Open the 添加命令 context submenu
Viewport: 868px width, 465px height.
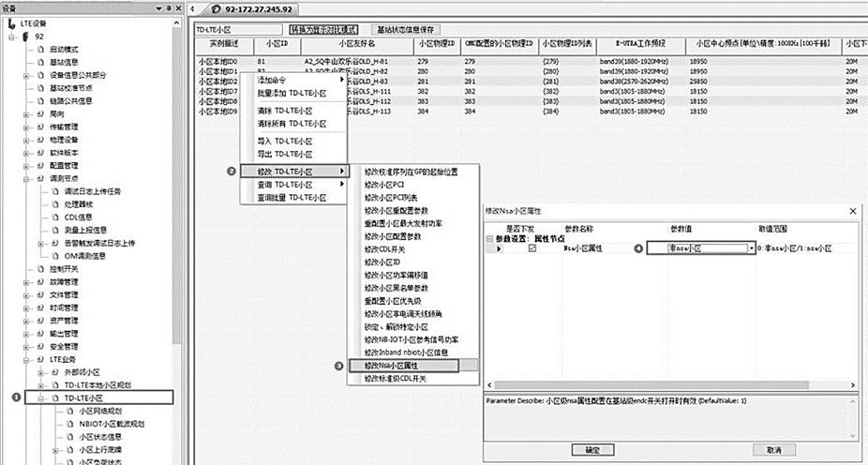coord(294,81)
